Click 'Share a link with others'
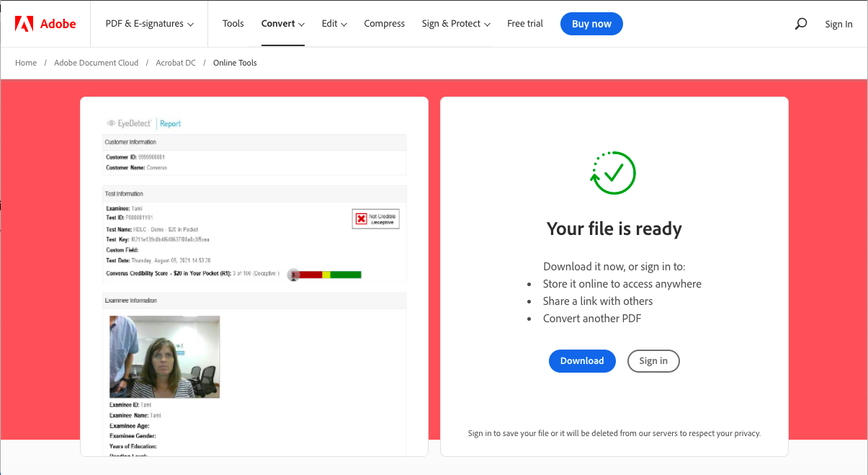The image size is (868, 475). pyautogui.click(x=598, y=301)
